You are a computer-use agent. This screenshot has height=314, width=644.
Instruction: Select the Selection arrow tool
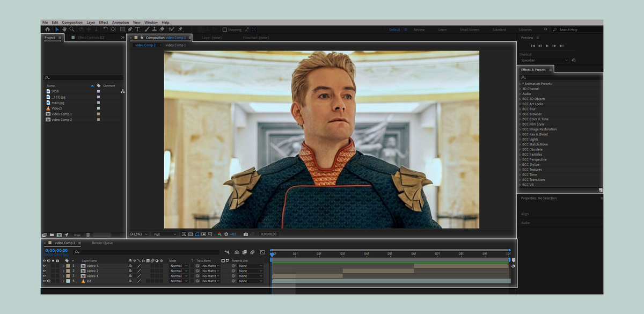(57, 29)
